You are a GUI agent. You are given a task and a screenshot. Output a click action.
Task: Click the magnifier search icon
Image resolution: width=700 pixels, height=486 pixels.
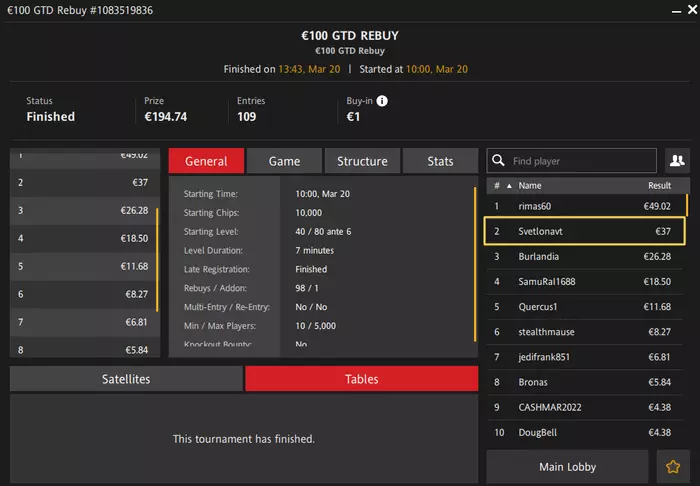(x=498, y=161)
